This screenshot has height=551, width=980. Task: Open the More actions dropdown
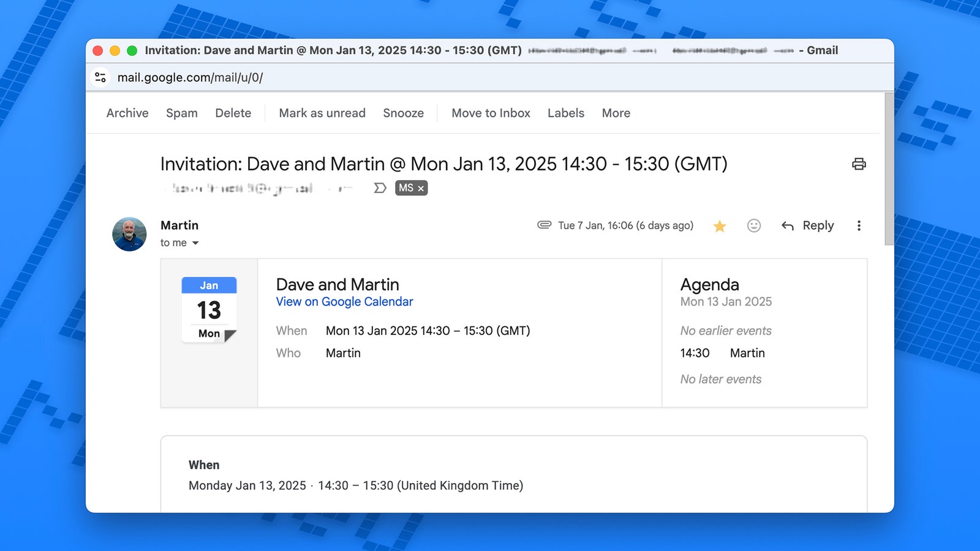pos(616,113)
